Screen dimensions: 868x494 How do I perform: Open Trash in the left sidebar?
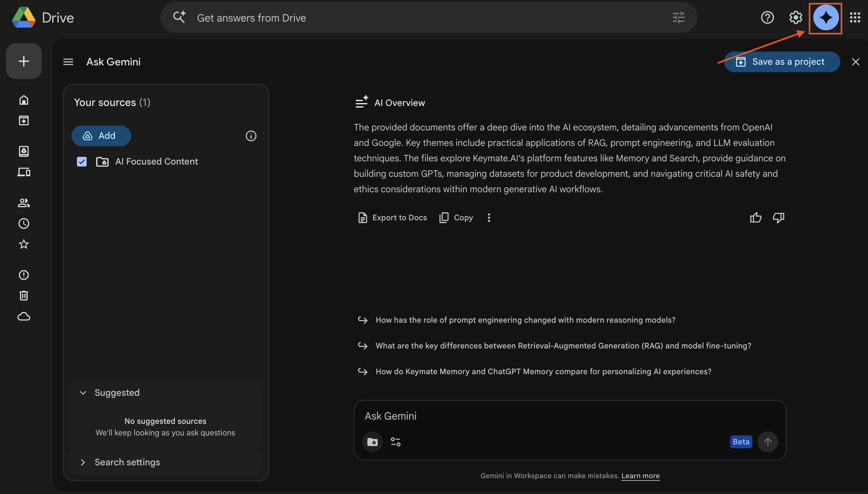pyautogui.click(x=24, y=296)
